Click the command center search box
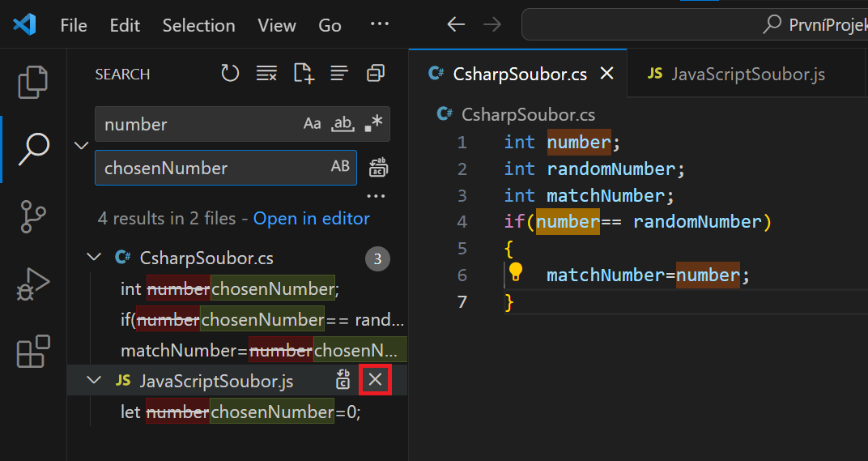 695,24
